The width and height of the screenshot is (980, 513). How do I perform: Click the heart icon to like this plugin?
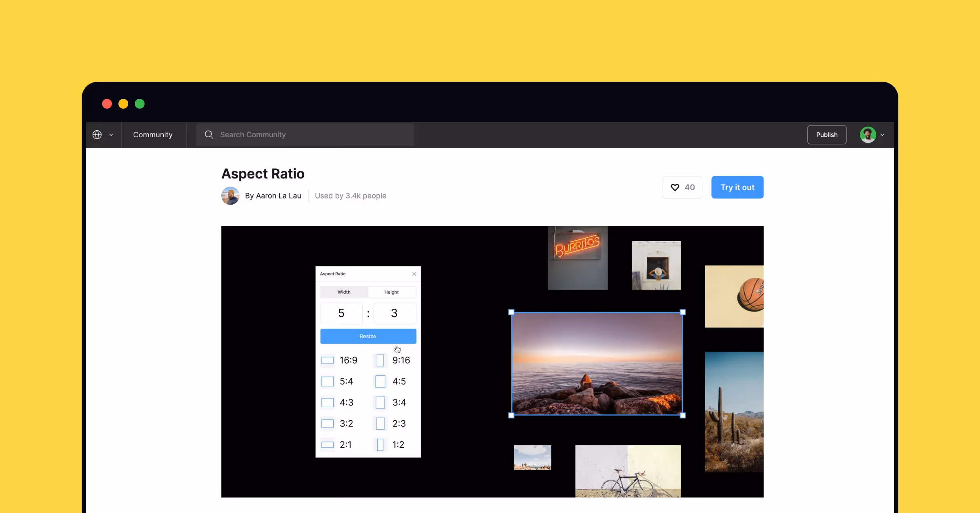tap(675, 187)
